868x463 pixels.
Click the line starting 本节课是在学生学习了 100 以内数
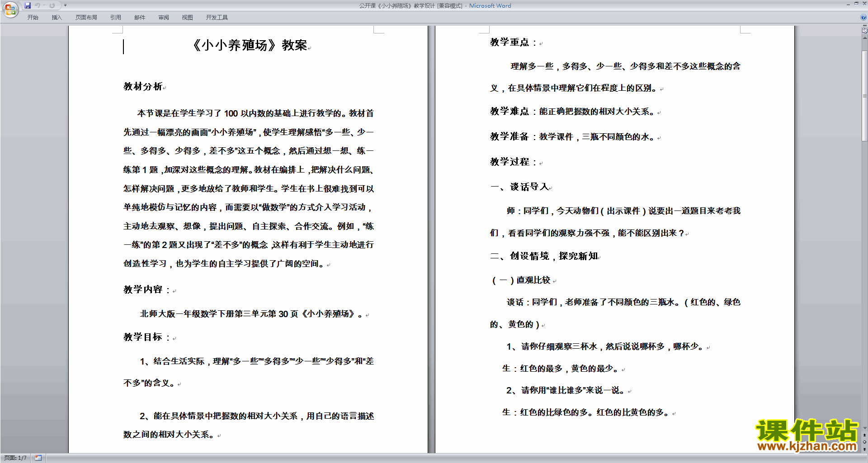255,113
